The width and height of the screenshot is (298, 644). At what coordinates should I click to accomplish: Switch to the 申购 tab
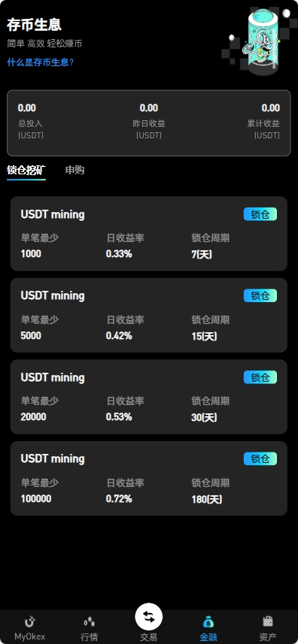click(x=74, y=170)
